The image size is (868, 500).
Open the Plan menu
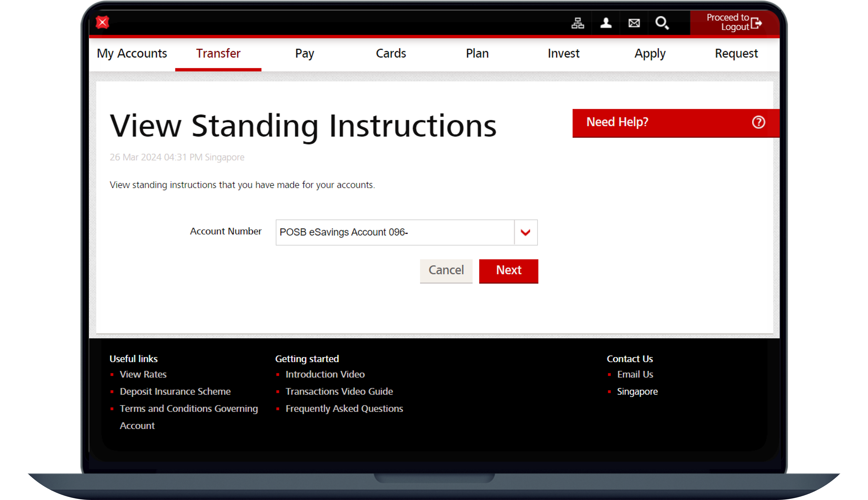pyautogui.click(x=477, y=54)
